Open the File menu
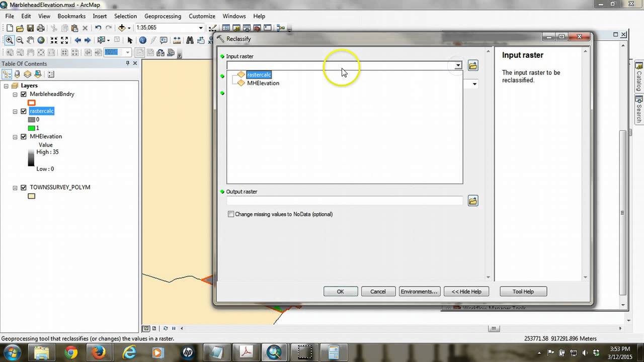This screenshot has height=362, width=644. (x=10, y=16)
